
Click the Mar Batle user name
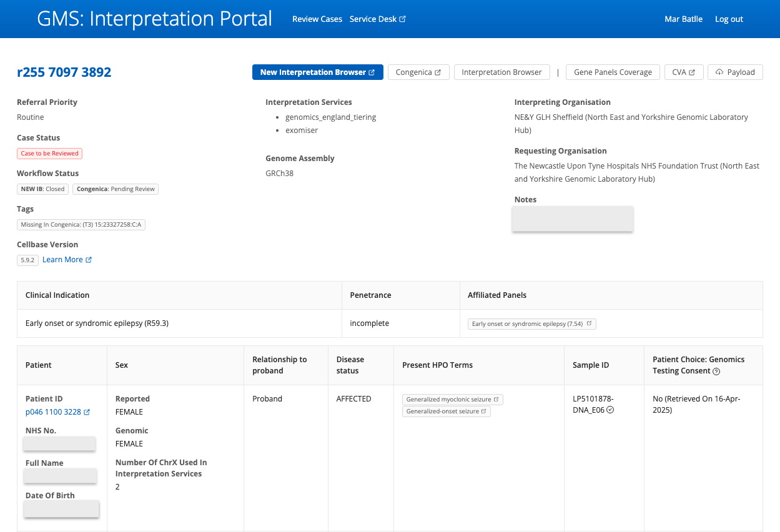point(683,19)
